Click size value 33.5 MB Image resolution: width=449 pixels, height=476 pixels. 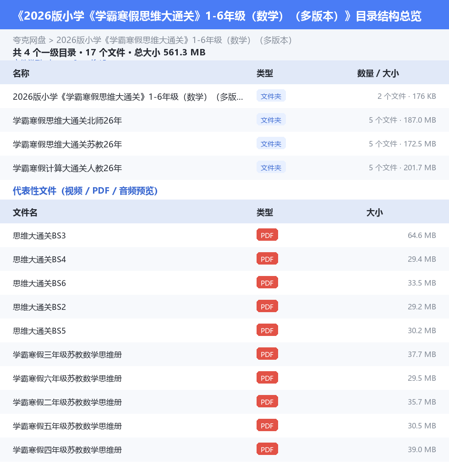422,283
